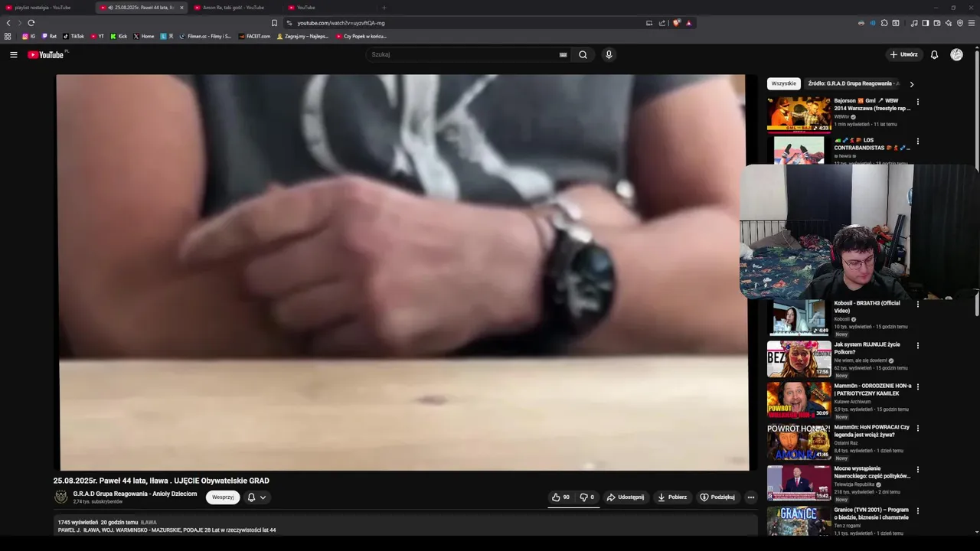Go back in the browser history
This screenshot has width=980, height=551.
tap(8, 23)
